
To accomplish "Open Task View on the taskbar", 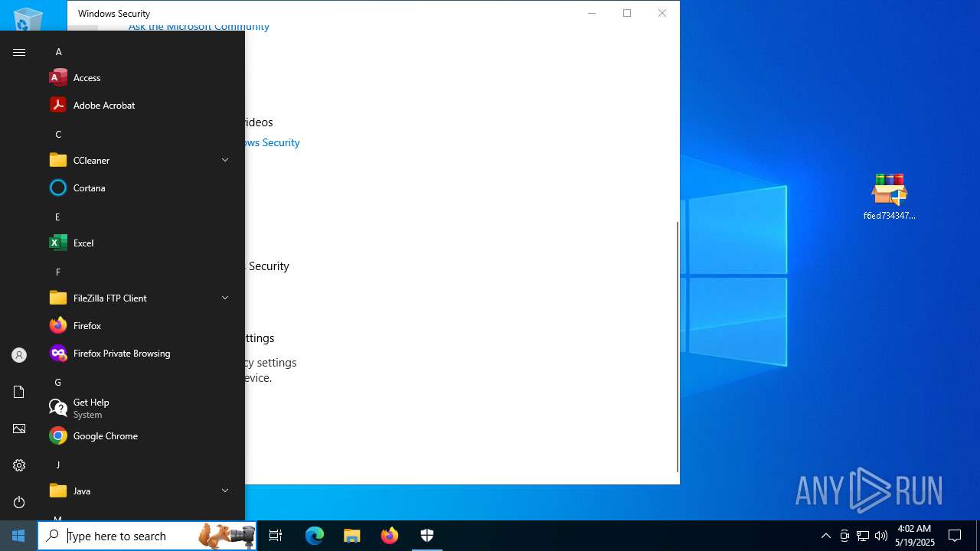I will [x=276, y=536].
